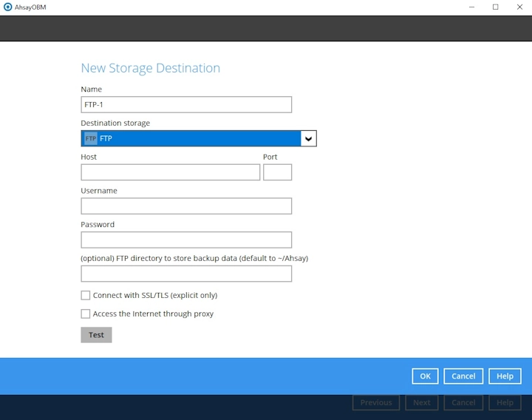Select the FTP destination storage combo box
This screenshot has height=420, width=532.
(199, 138)
